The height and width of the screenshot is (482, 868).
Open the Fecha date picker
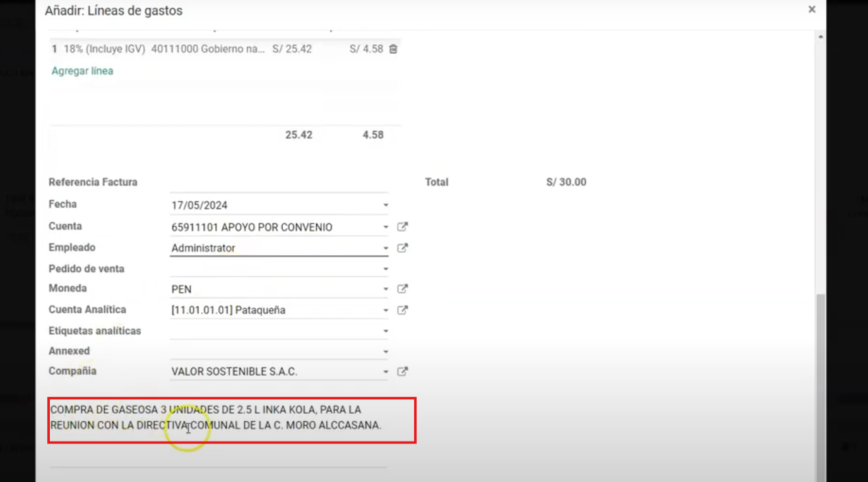coord(386,205)
